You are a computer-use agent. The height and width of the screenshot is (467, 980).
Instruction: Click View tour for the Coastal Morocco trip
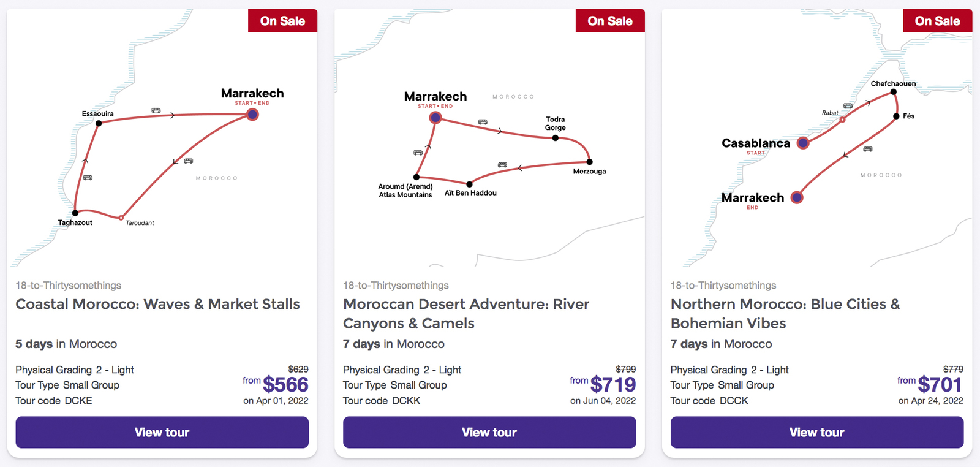[x=162, y=432]
